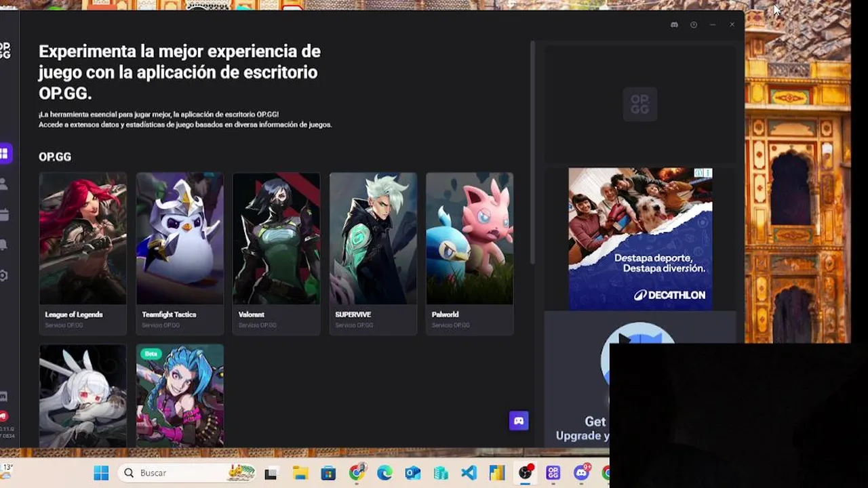Click the help icon in OP.GG title bar
This screenshot has width=868, height=488.
[694, 25]
